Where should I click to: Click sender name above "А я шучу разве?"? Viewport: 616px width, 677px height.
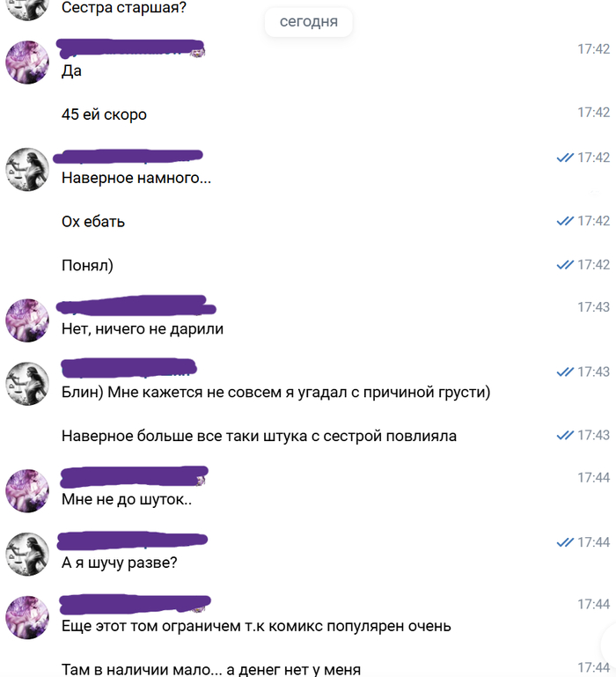click(133, 541)
